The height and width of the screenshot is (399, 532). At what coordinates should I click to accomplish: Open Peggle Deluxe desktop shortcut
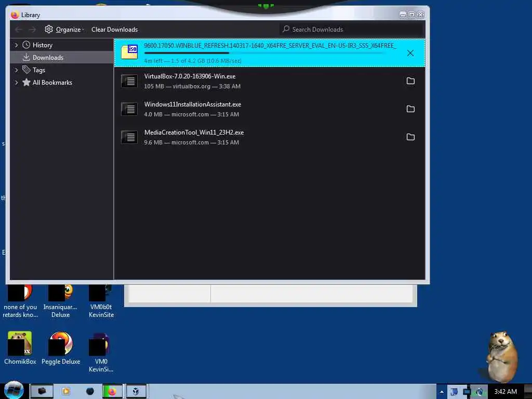[61, 348]
